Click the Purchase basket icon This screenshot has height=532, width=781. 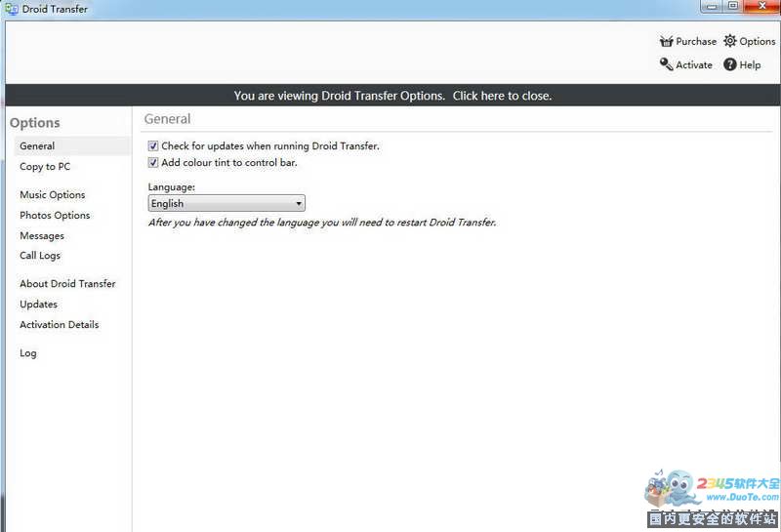point(667,41)
